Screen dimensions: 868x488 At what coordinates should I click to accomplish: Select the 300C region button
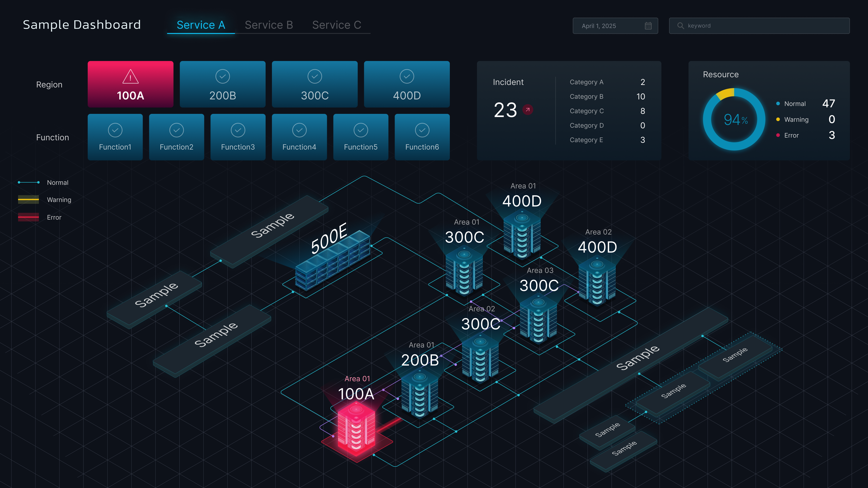tap(314, 84)
